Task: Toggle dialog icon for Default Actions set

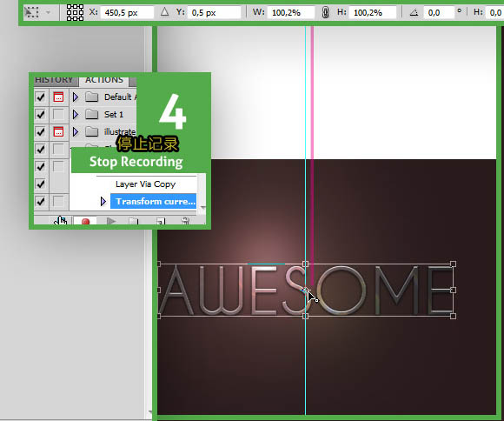Action: 58,97
